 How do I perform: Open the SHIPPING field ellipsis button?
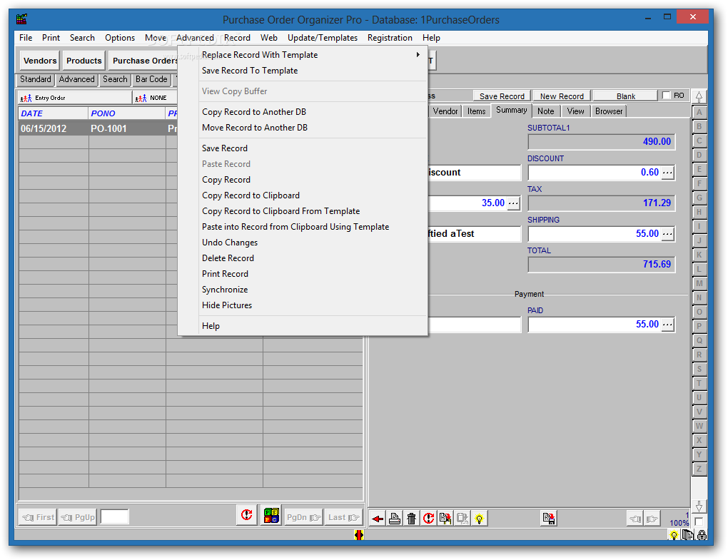pos(667,234)
